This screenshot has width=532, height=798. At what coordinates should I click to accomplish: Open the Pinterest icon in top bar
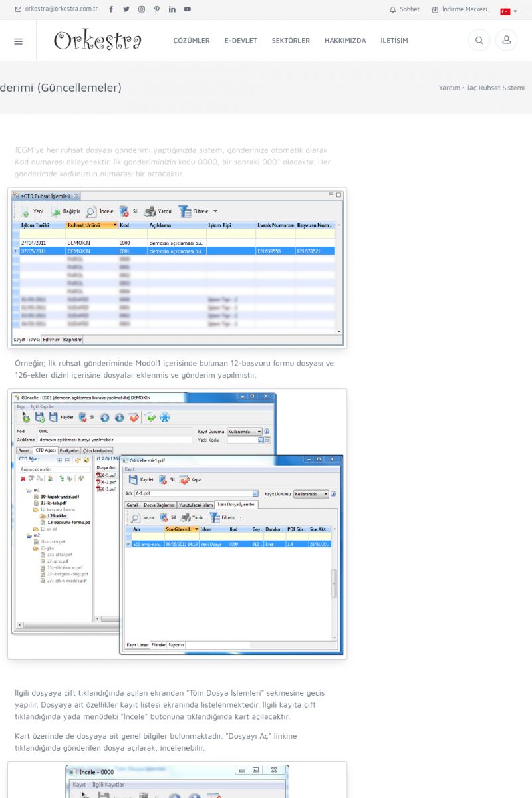click(157, 9)
